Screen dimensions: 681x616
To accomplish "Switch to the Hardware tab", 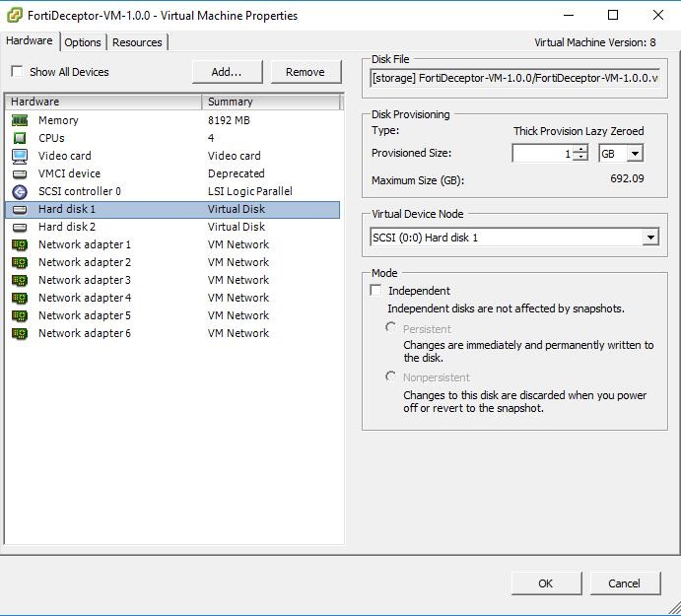I will [x=30, y=40].
